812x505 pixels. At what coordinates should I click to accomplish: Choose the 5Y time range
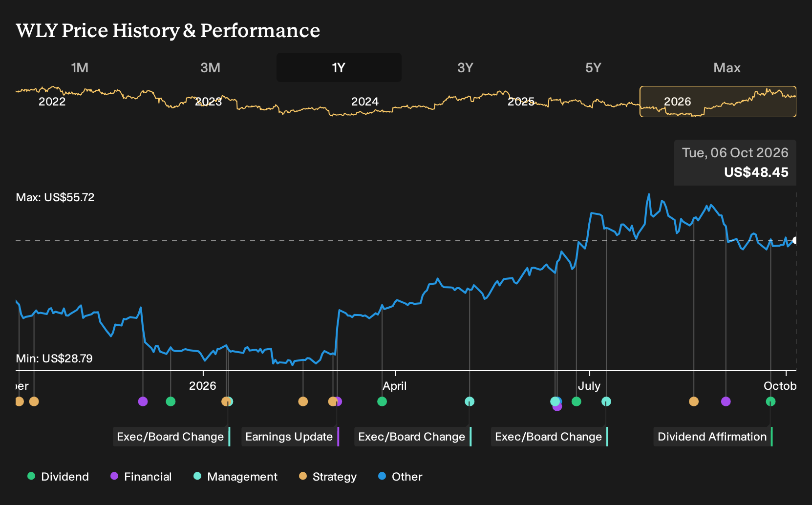pos(593,67)
